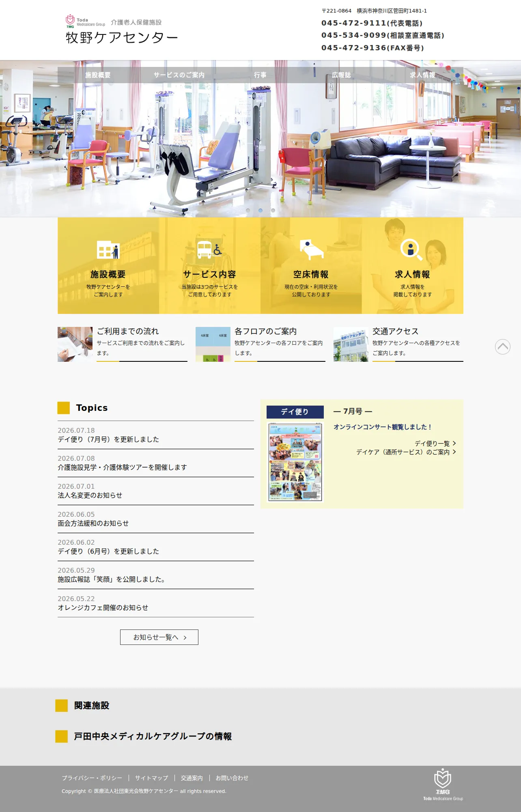The width and height of the screenshot is (521, 812).
Task: Open the デイ便り一覧 link
Action: pos(435,444)
